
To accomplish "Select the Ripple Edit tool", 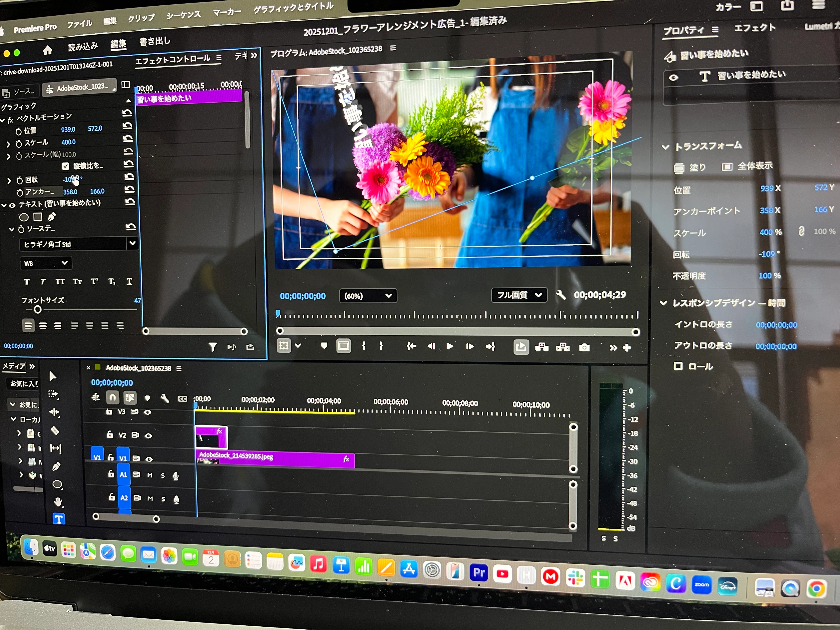I will 54,412.
